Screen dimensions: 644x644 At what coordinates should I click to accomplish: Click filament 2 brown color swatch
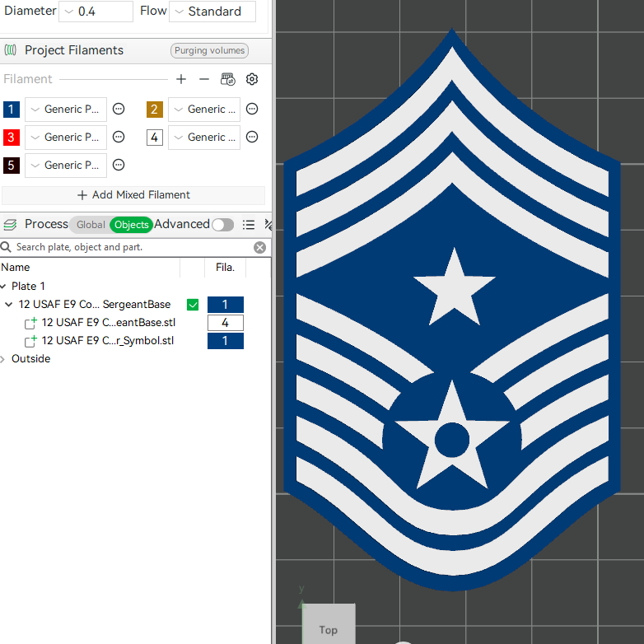coord(155,110)
